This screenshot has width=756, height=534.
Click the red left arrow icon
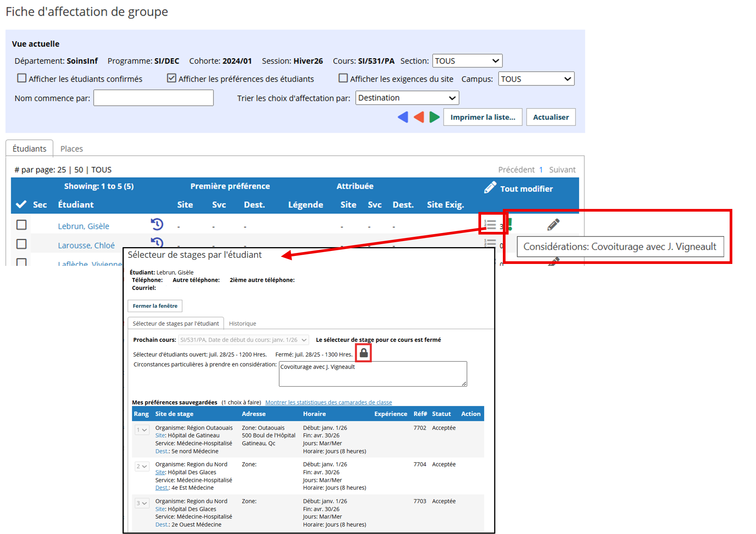[419, 117]
